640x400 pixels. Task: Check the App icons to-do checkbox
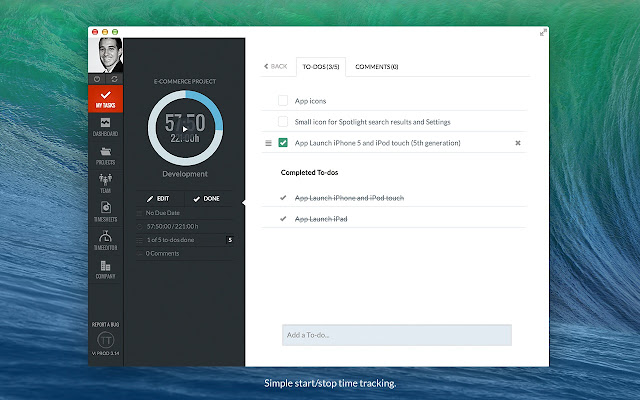coord(283,100)
